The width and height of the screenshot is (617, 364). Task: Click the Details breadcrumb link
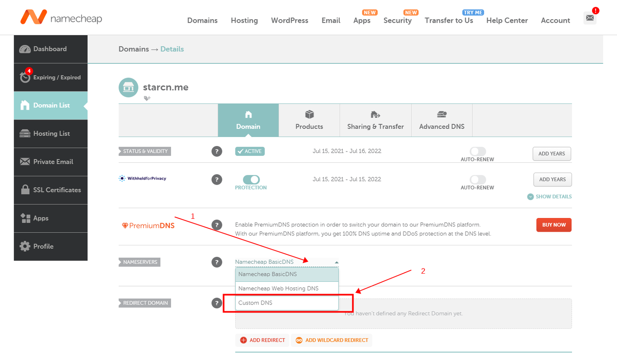172,49
